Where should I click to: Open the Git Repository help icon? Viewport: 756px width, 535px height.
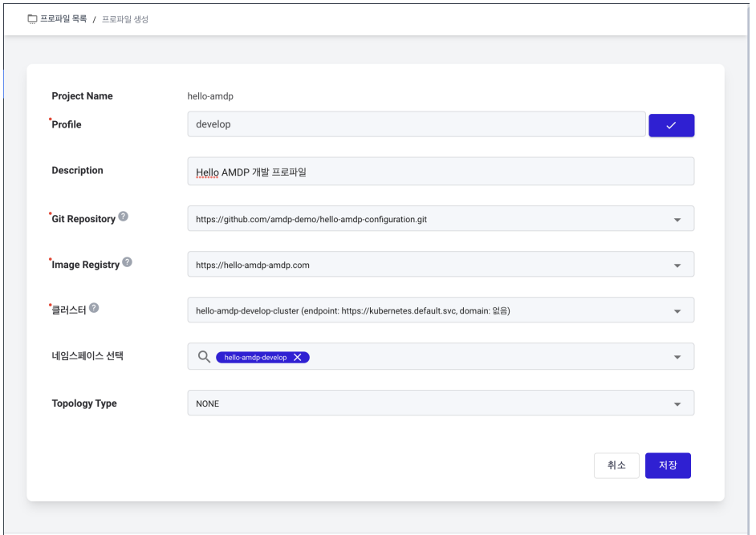pos(124,217)
